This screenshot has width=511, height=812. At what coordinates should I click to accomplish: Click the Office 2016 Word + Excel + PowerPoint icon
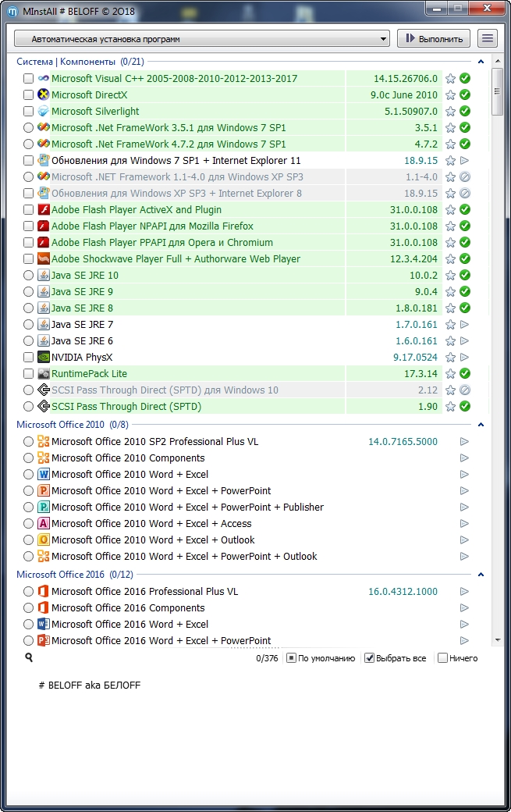click(44, 640)
